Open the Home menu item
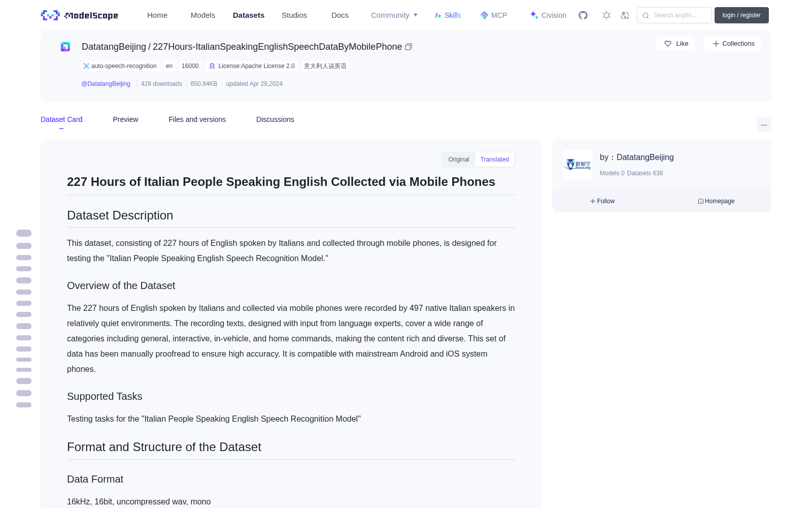812x508 pixels. tap(157, 15)
